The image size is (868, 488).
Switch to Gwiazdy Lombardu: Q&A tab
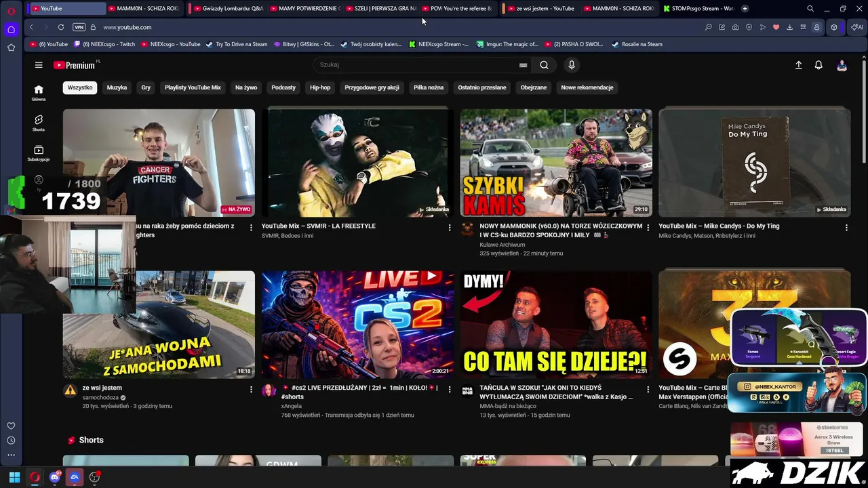[229, 8]
